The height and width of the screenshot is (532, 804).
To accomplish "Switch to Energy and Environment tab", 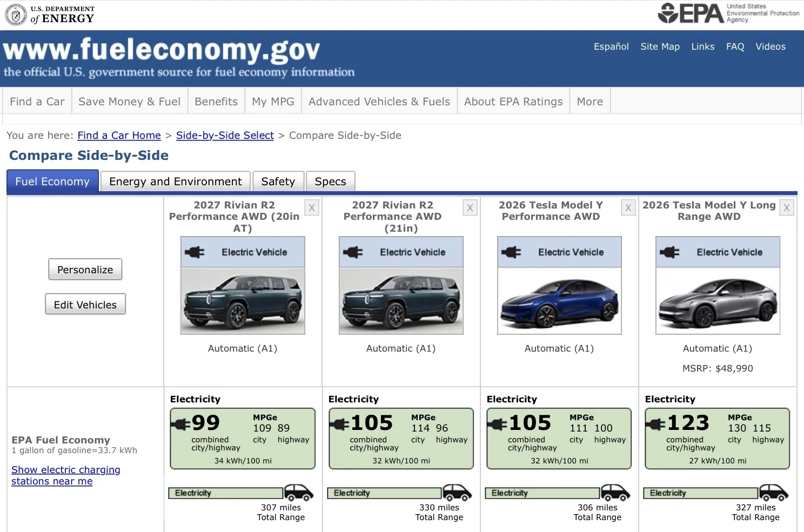I will (176, 181).
